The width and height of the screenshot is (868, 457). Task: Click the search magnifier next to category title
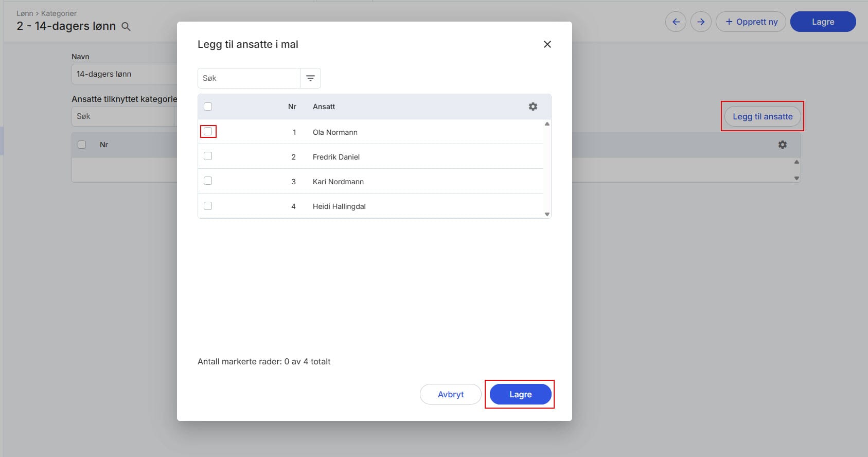[126, 27]
